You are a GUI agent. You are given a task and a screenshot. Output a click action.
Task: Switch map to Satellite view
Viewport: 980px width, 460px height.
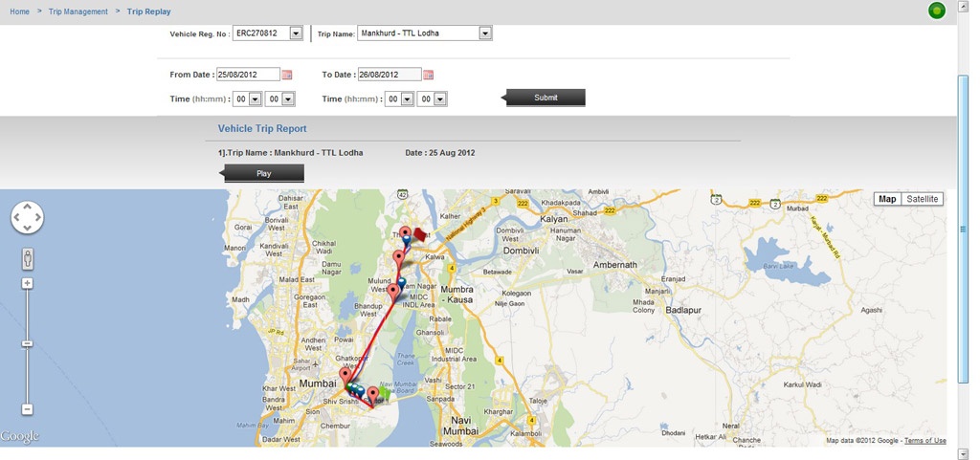click(923, 199)
